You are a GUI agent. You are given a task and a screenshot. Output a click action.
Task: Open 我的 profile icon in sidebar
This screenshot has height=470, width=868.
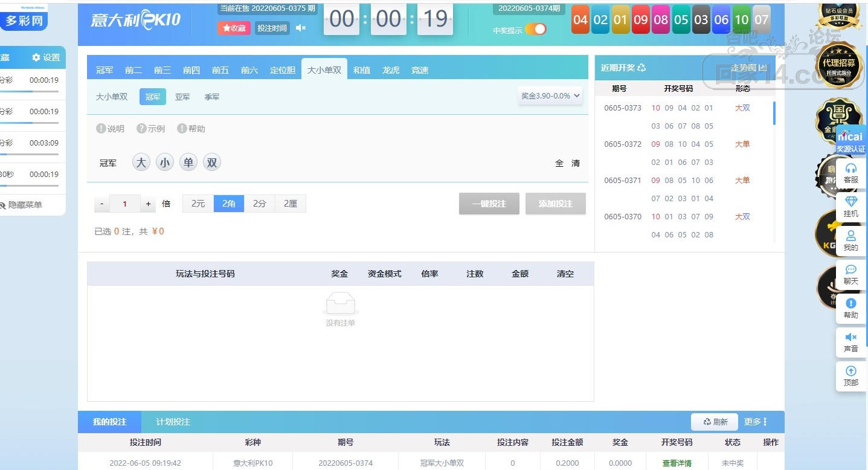pos(851,235)
